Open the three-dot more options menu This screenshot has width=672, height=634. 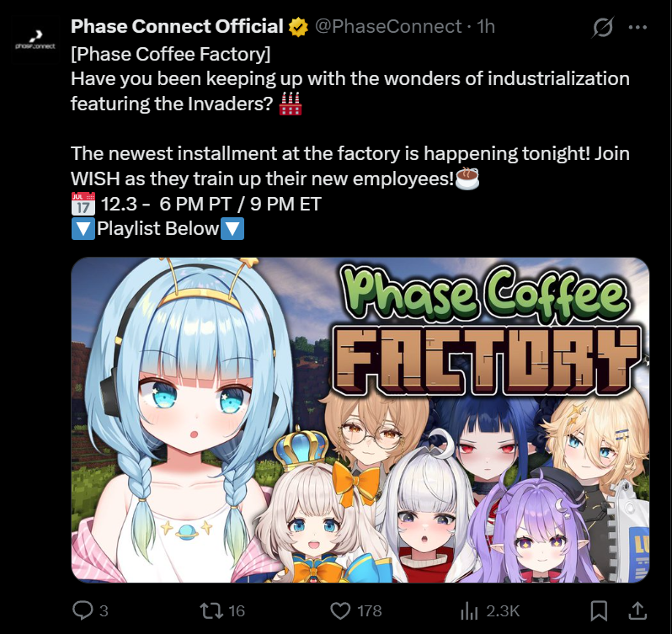point(637,28)
